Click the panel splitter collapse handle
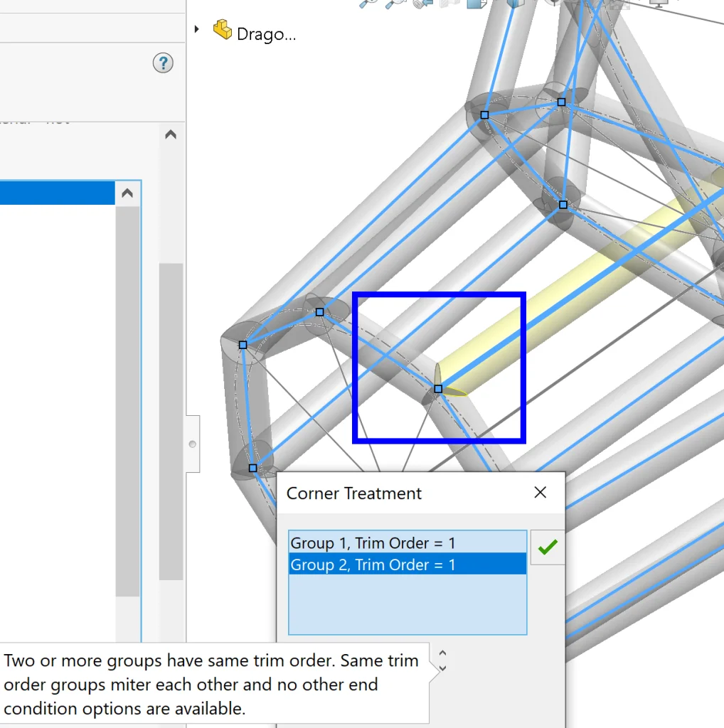This screenshot has height=728, width=724. 192,444
